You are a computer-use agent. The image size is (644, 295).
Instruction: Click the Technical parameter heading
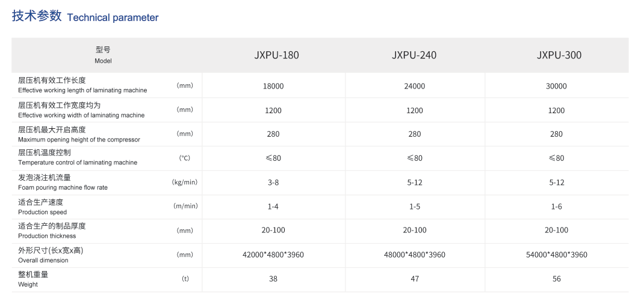click(85, 17)
